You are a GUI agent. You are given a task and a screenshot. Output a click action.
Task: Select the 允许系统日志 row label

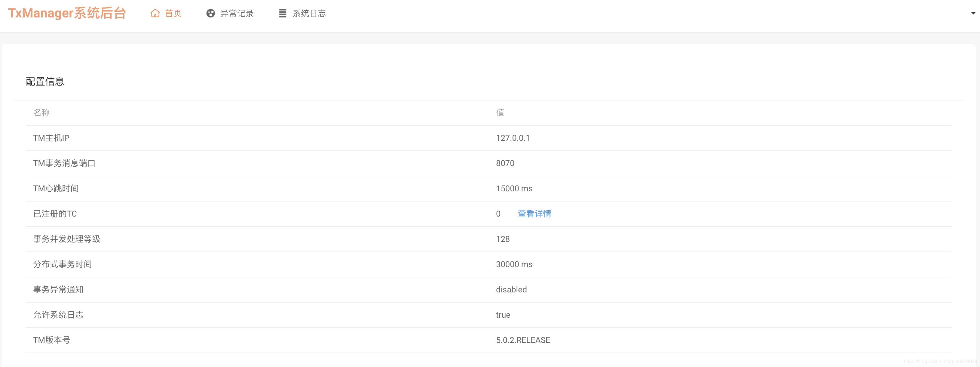click(x=58, y=315)
